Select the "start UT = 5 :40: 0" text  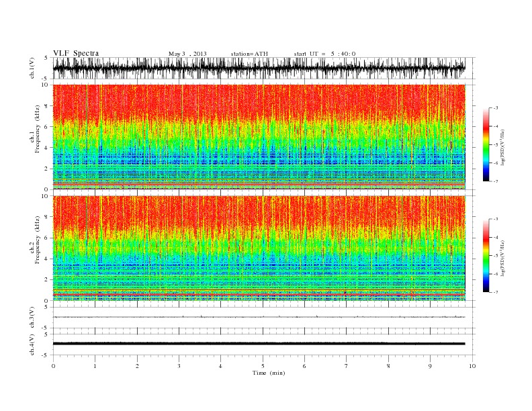click(x=324, y=54)
